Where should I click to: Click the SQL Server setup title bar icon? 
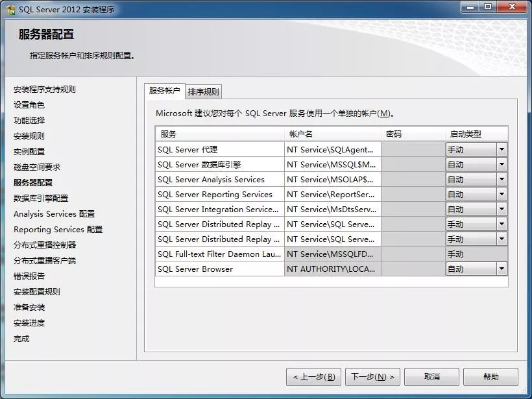pos(11,10)
